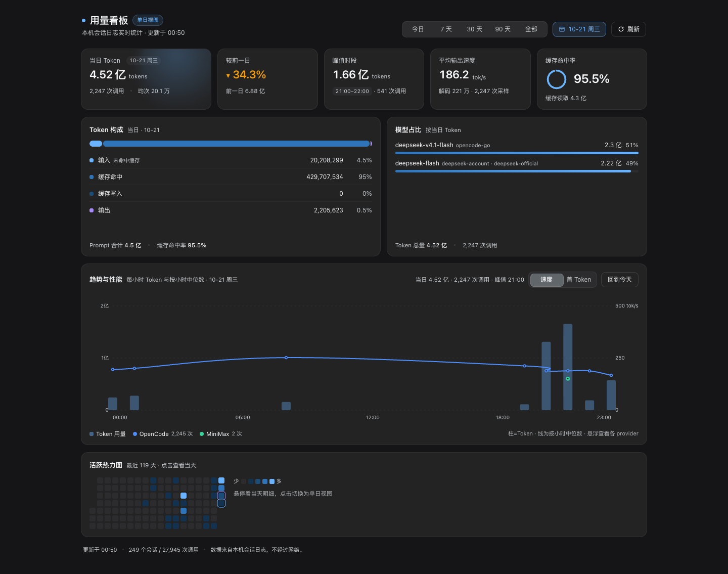Click 249 个会话 / 27,945 次调用 footer text
Screen dimensions: 728x574
point(164,550)
